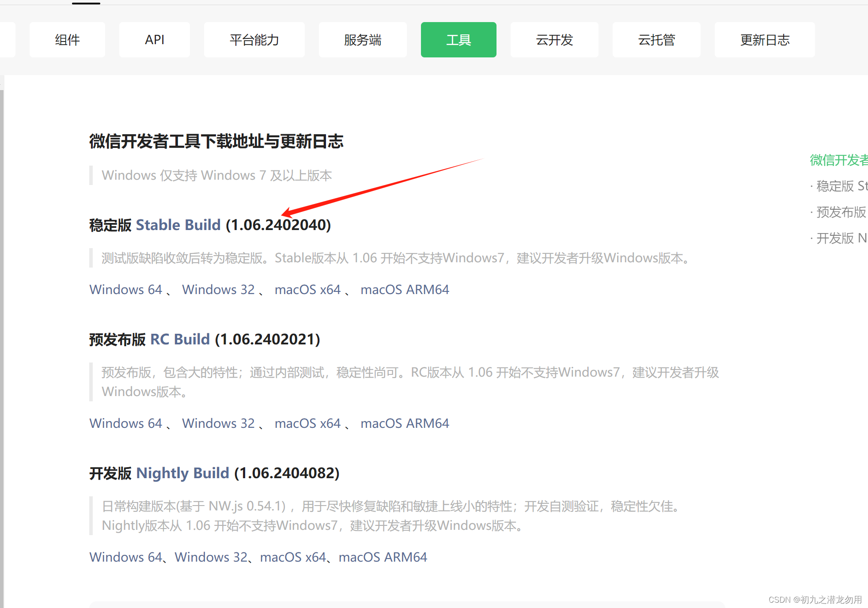The width and height of the screenshot is (868, 608).
Task: Download Nightly Build macOS ARM64
Action: pyautogui.click(x=383, y=557)
